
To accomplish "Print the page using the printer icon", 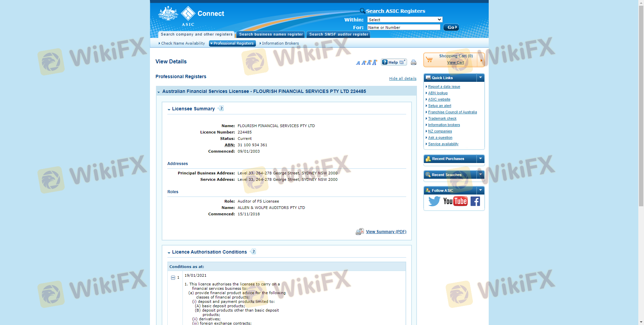I will point(414,62).
